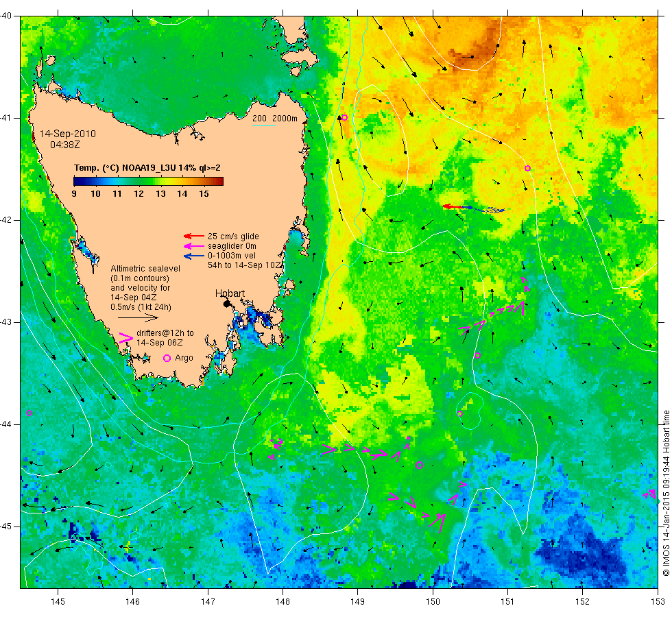Click the color scale tick label '15'
This screenshot has width=672, height=617.
pyautogui.click(x=204, y=193)
